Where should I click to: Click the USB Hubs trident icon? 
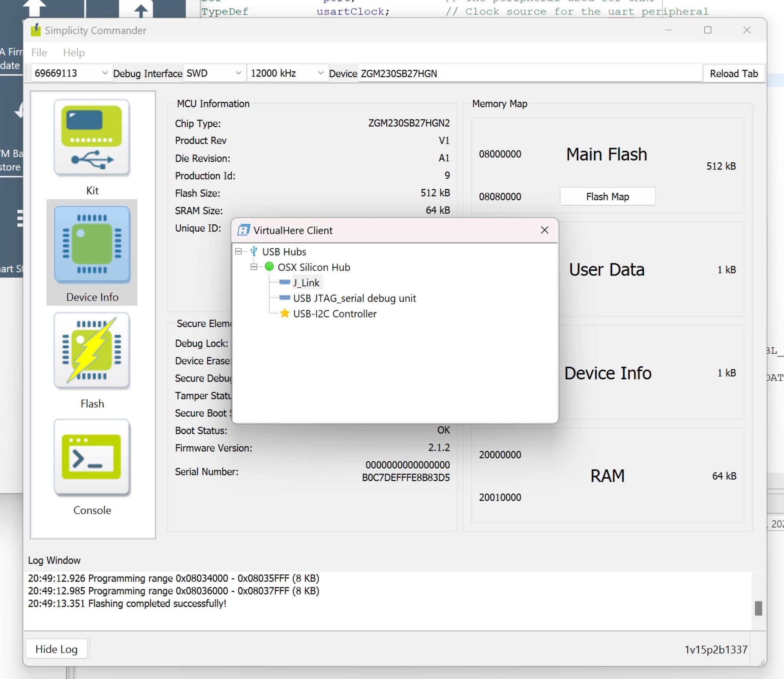254,251
